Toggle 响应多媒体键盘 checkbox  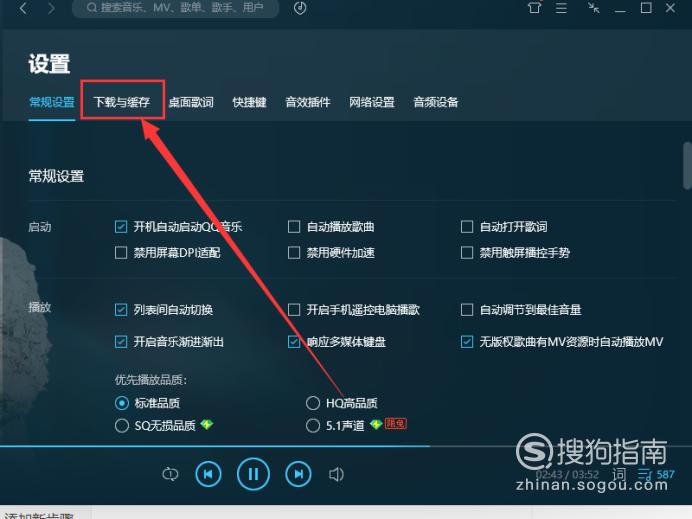tap(294, 342)
